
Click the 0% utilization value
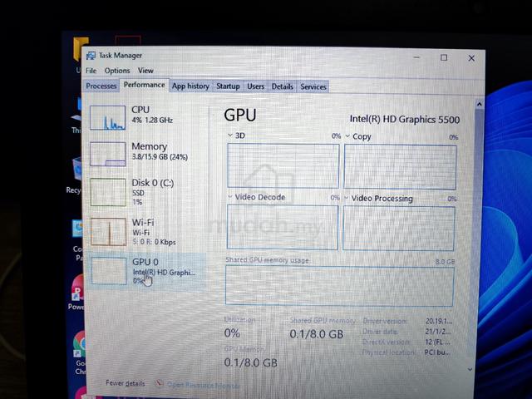pyautogui.click(x=232, y=332)
